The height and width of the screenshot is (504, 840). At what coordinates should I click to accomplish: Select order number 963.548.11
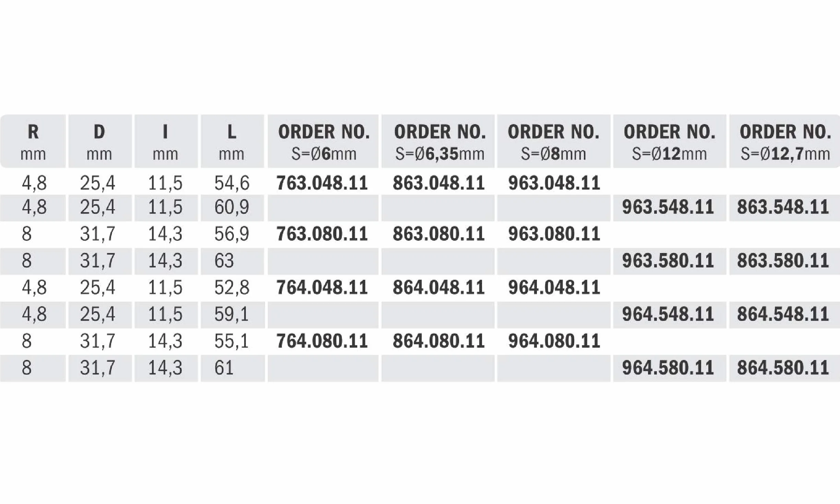click(x=668, y=207)
